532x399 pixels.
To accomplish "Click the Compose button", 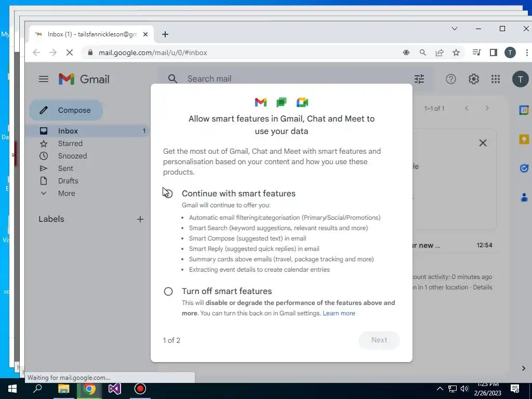I will click(x=66, y=110).
